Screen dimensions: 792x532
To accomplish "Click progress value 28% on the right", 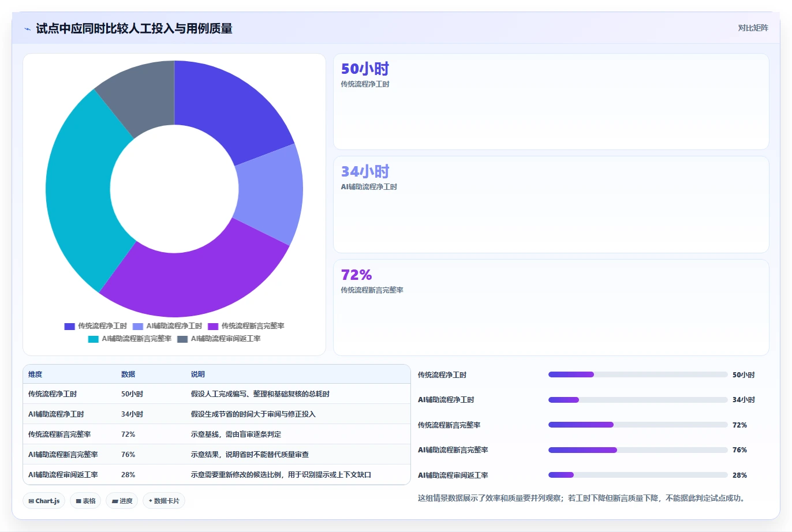I will pos(739,475).
